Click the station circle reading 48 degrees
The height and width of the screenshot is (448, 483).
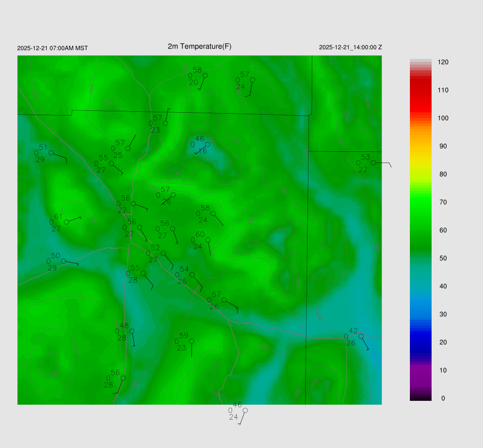pos(132,331)
